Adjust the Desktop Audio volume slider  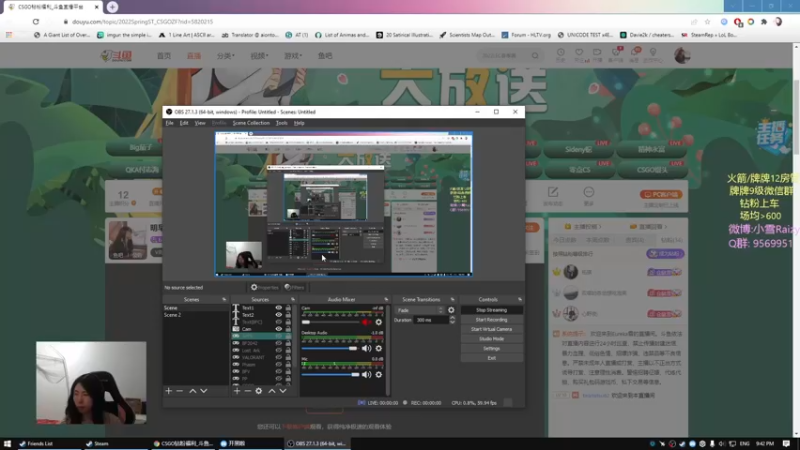pos(331,348)
